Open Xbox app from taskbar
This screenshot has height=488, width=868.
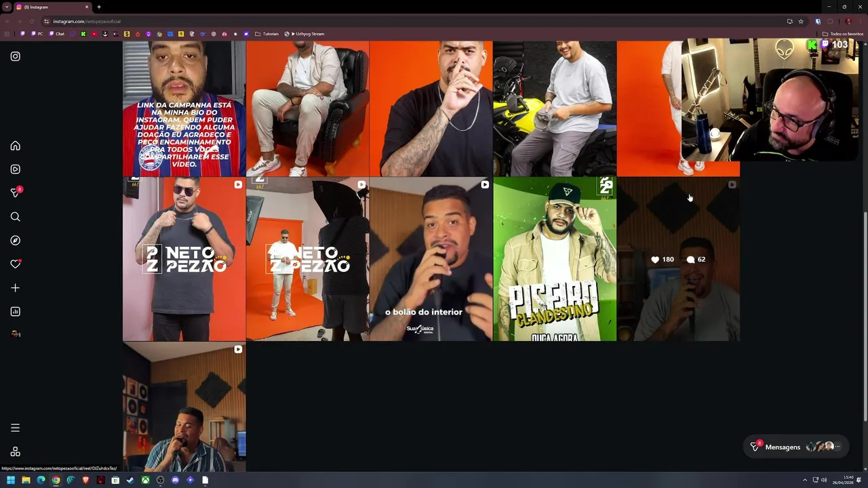click(x=145, y=480)
